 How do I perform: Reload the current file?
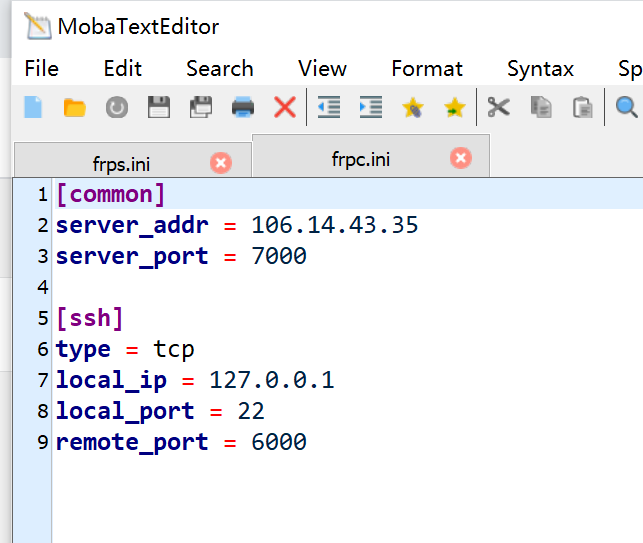click(117, 108)
